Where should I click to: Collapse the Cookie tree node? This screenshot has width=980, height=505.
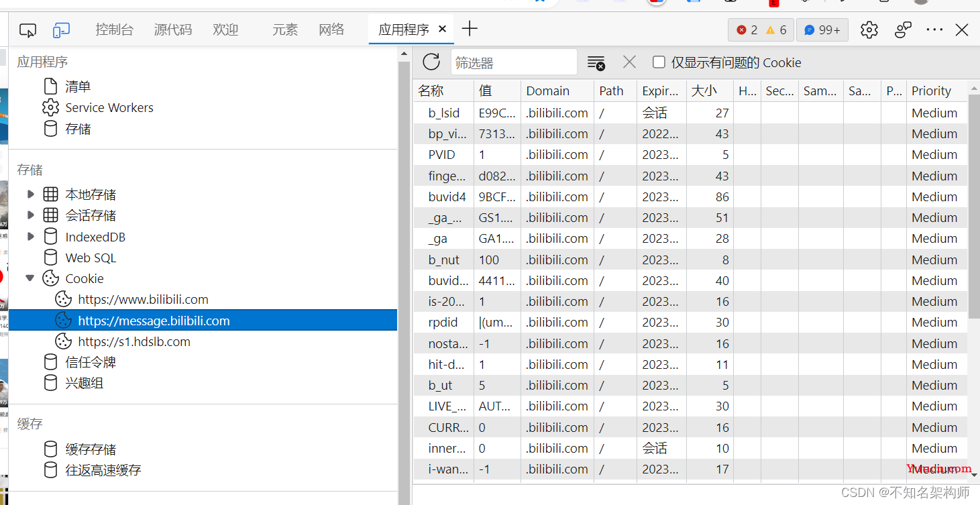(30, 278)
